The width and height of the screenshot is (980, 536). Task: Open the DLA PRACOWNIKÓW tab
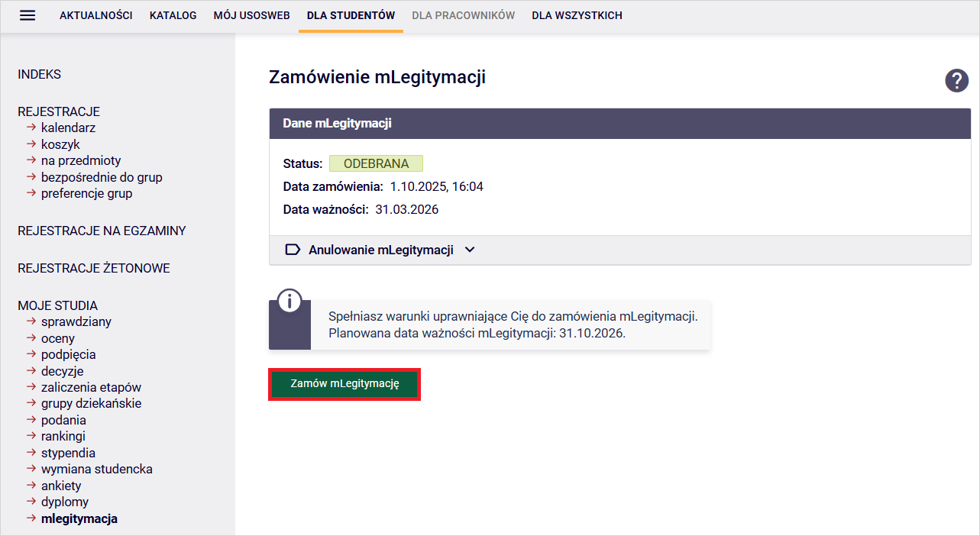click(464, 15)
